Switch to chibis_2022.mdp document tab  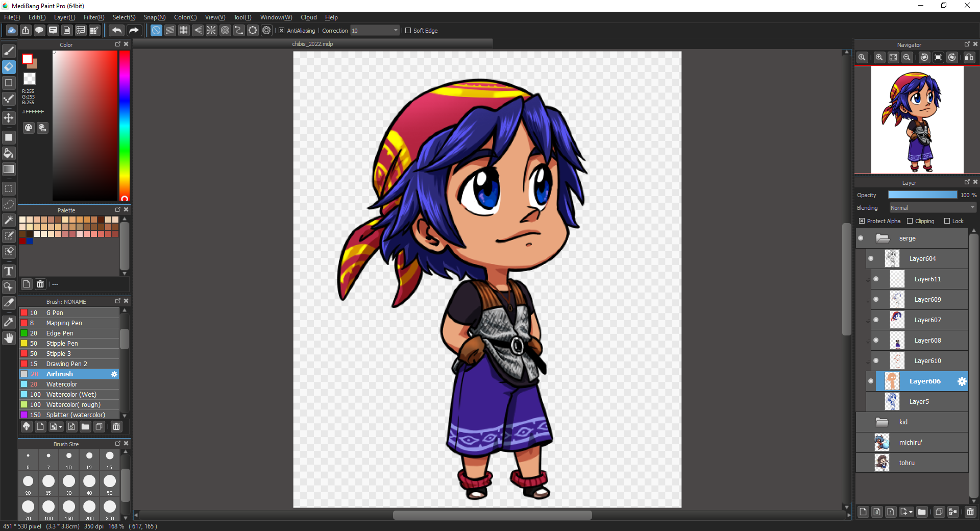312,44
